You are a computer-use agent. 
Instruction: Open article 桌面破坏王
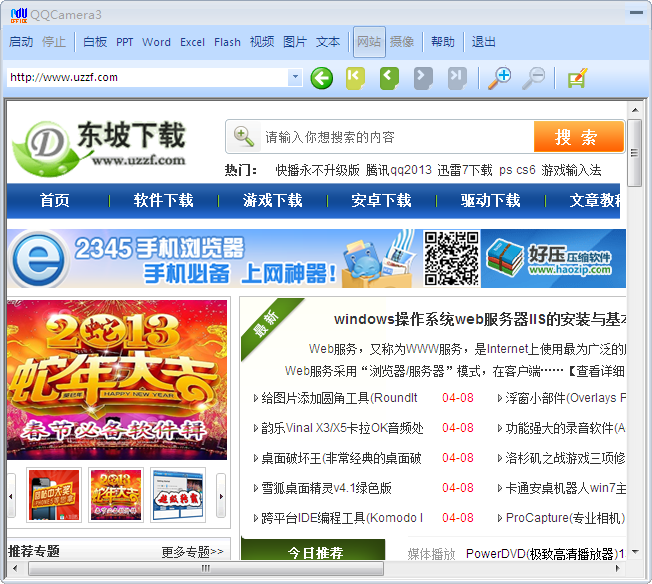[x=341, y=458]
